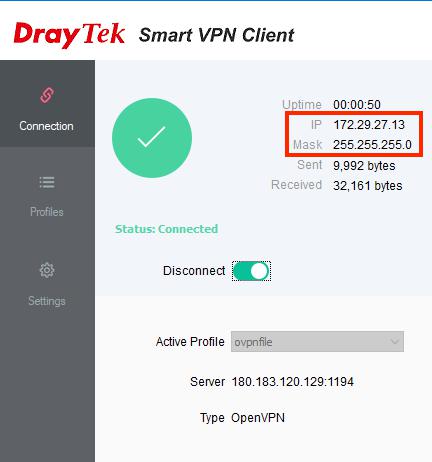Click the IP address 172.29.27.13
The width and height of the screenshot is (432, 462).
369,125
